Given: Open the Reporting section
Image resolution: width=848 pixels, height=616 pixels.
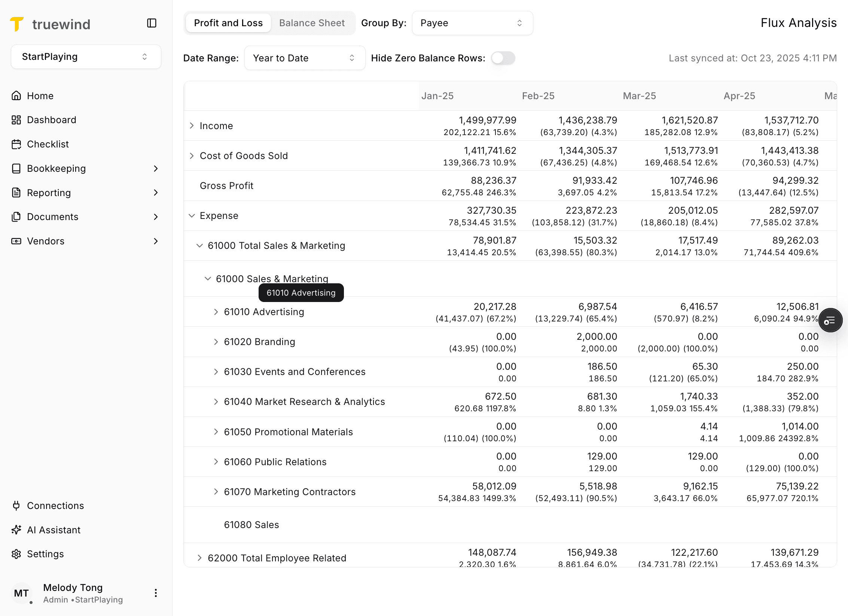Looking at the screenshot, I should [49, 192].
